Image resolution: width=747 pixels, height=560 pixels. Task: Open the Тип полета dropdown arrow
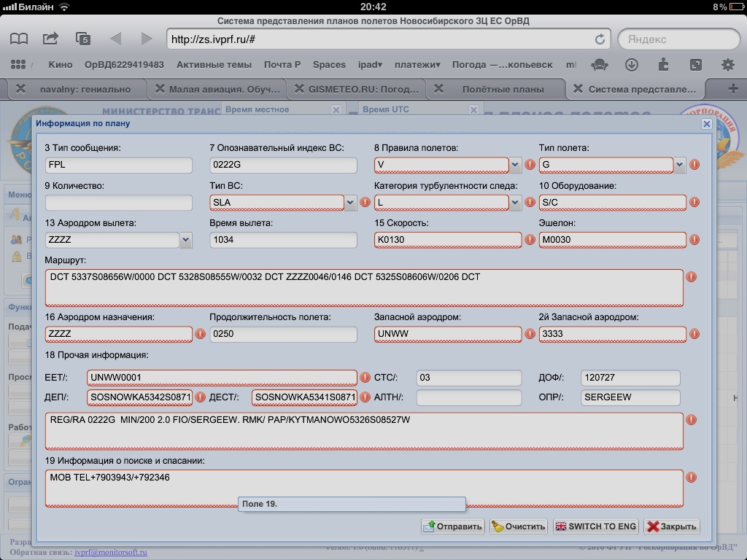pos(680,165)
